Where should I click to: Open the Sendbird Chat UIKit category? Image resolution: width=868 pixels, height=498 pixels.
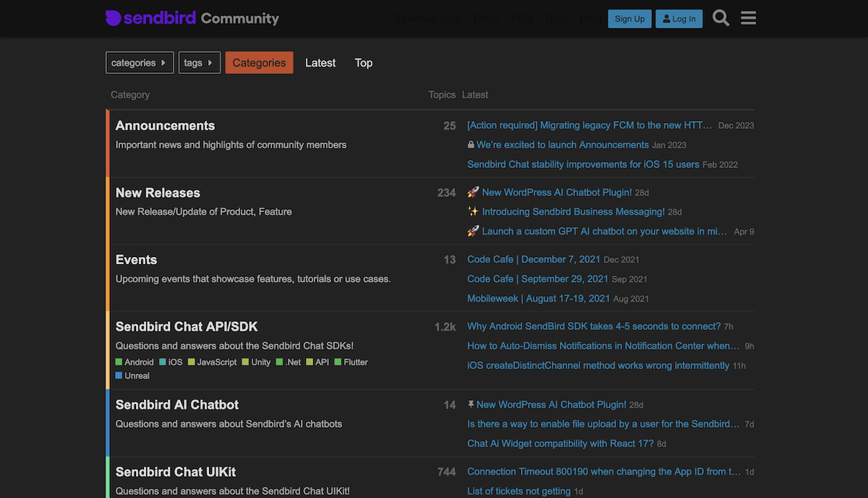(176, 472)
